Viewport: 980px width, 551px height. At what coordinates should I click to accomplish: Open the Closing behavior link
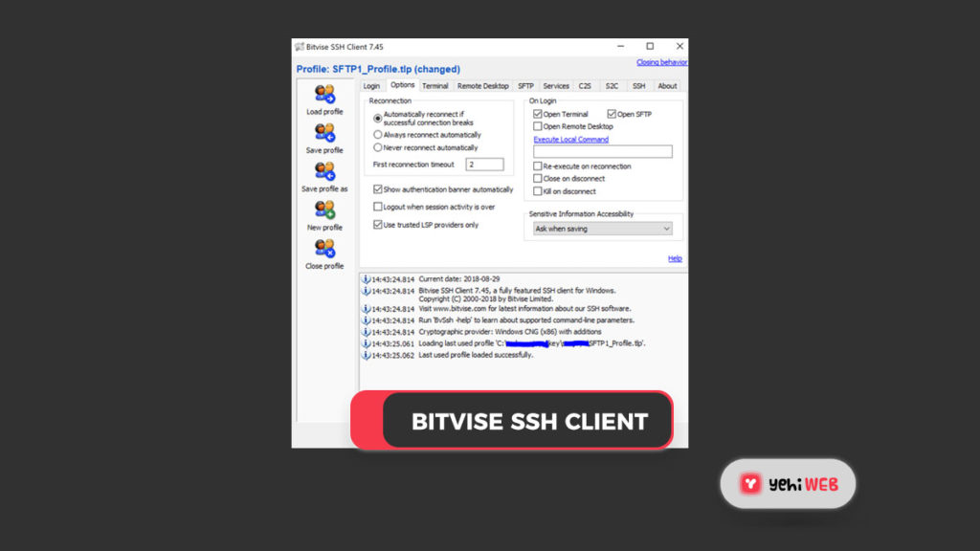661,63
